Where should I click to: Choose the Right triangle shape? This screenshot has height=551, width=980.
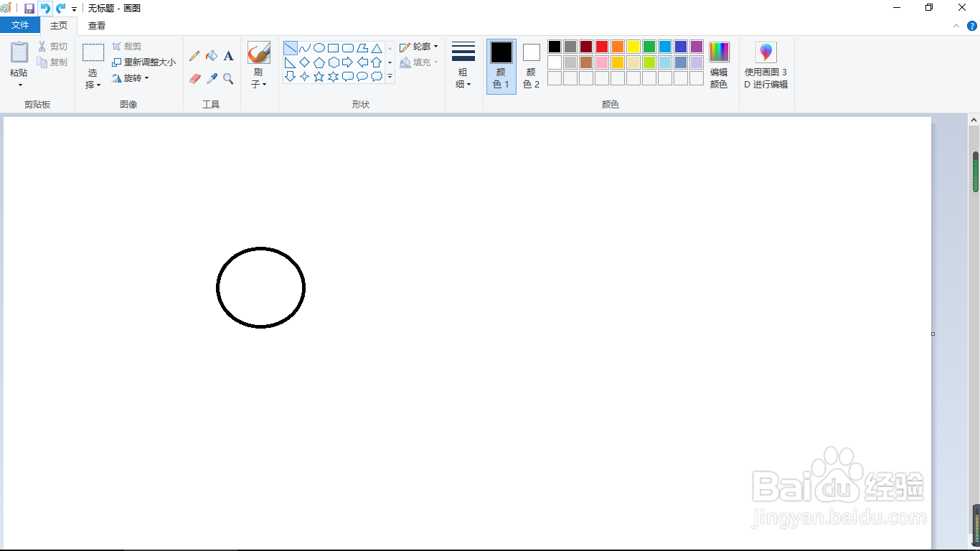point(291,62)
